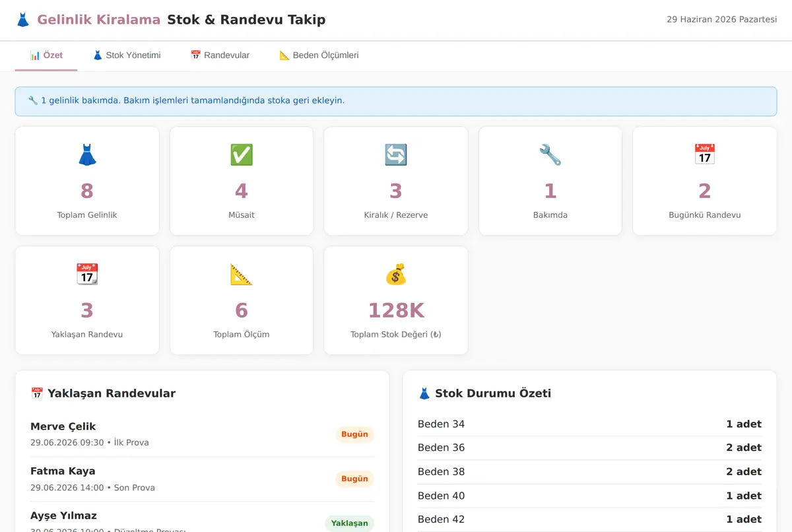Click the Beden 38 stock row label

click(x=441, y=471)
